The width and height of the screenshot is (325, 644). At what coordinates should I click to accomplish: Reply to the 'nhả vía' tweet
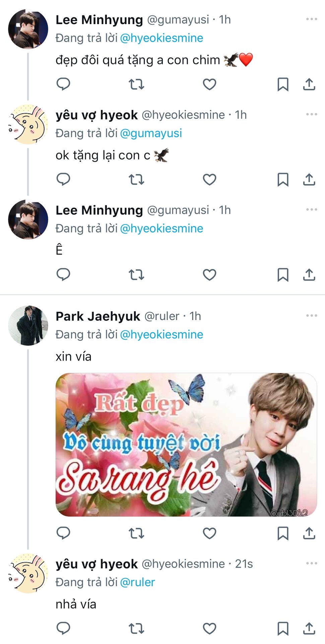(x=63, y=628)
